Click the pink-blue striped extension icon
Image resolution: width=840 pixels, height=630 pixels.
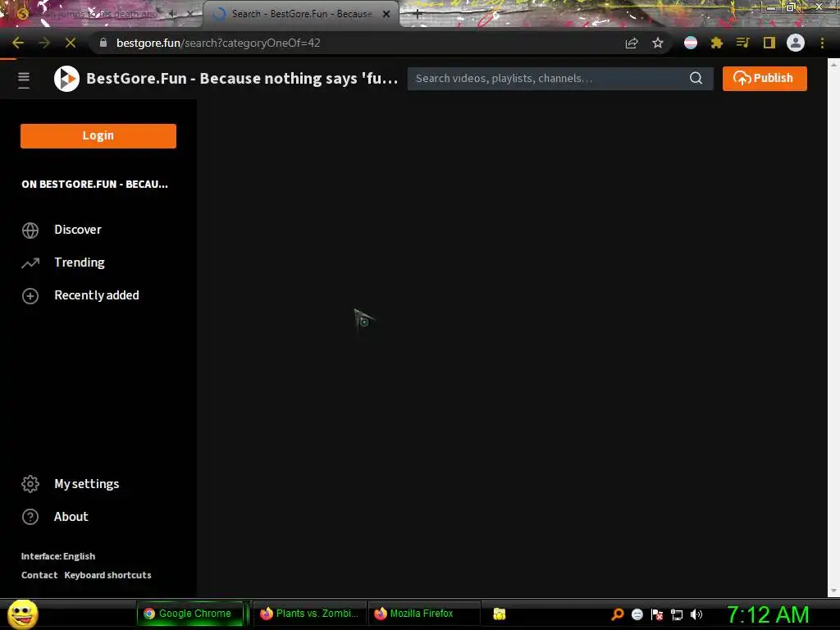pyautogui.click(x=691, y=43)
